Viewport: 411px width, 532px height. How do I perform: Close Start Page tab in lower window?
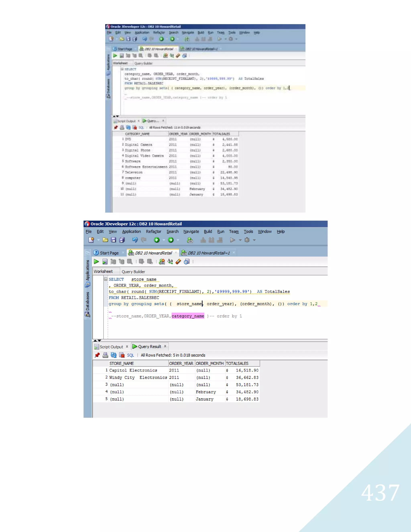(123, 253)
